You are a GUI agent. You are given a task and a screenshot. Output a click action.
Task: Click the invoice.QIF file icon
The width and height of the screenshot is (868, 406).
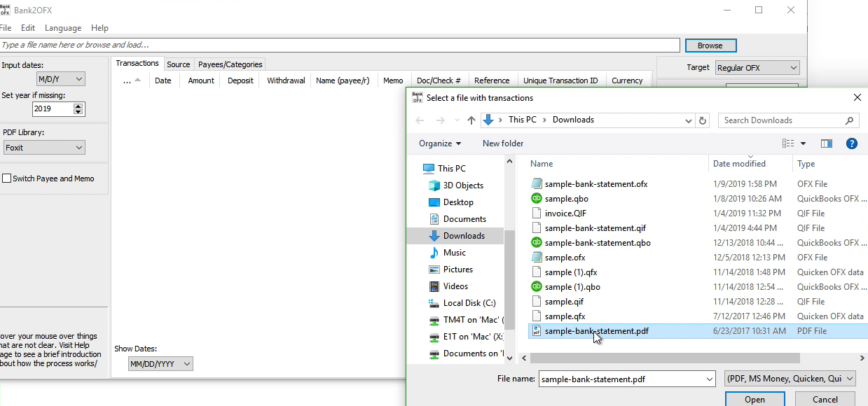537,213
